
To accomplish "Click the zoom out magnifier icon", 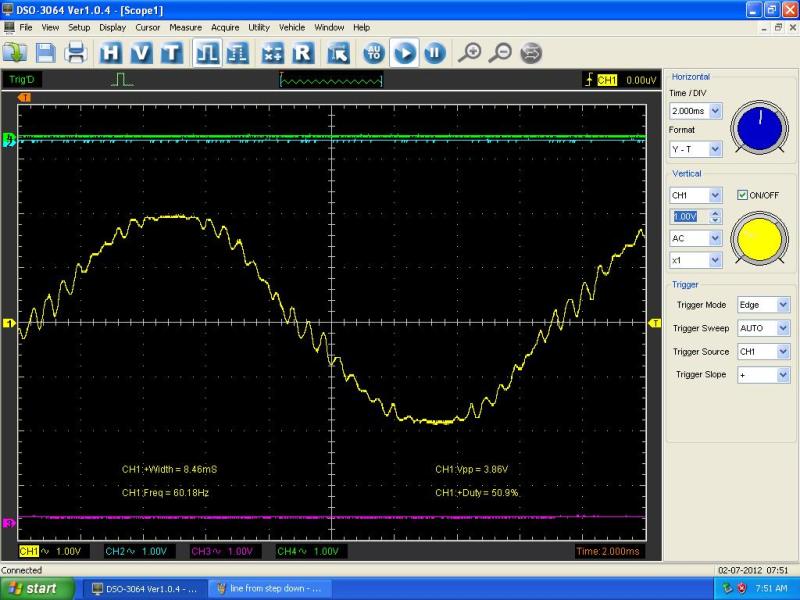I will point(501,53).
